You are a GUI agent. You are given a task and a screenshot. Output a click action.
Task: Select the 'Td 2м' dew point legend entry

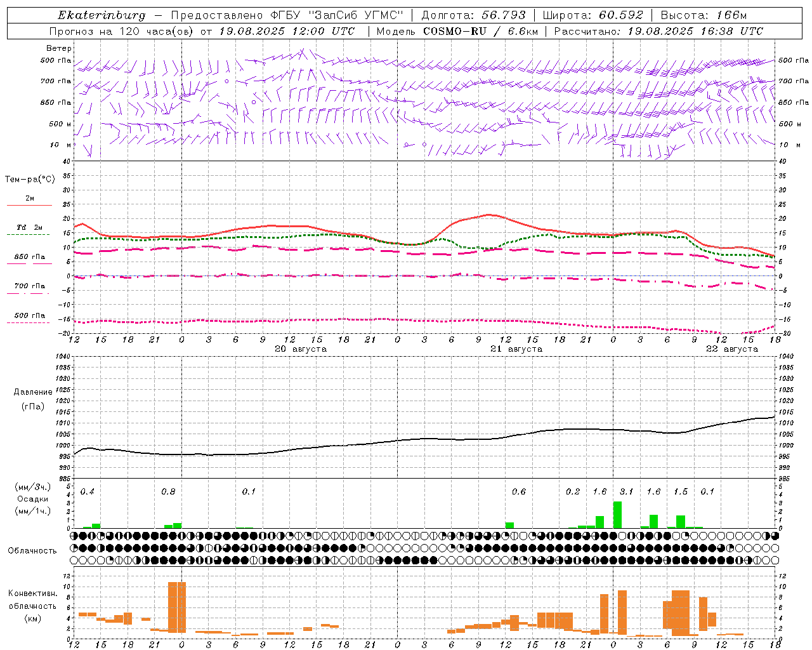(29, 227)
